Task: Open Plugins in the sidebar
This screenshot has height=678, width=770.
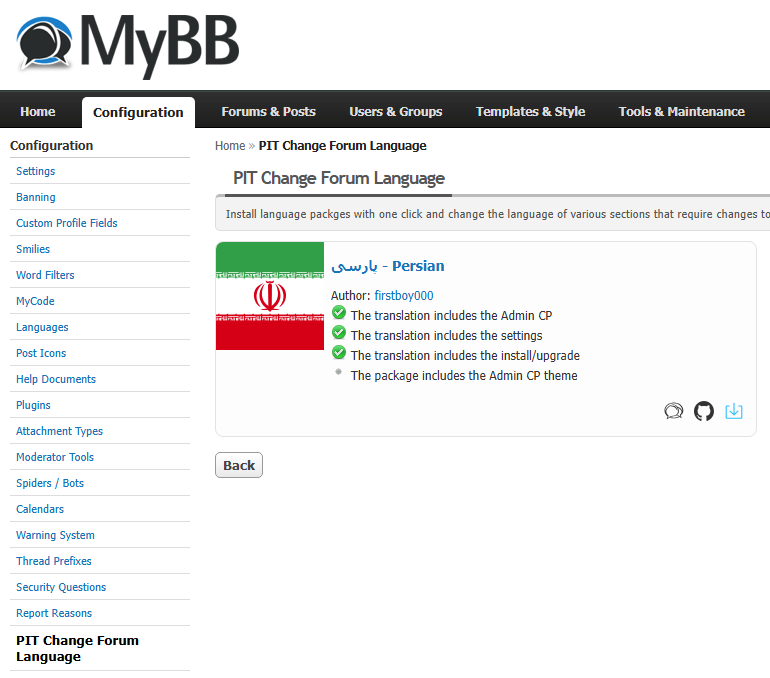Action: (33, 405)
